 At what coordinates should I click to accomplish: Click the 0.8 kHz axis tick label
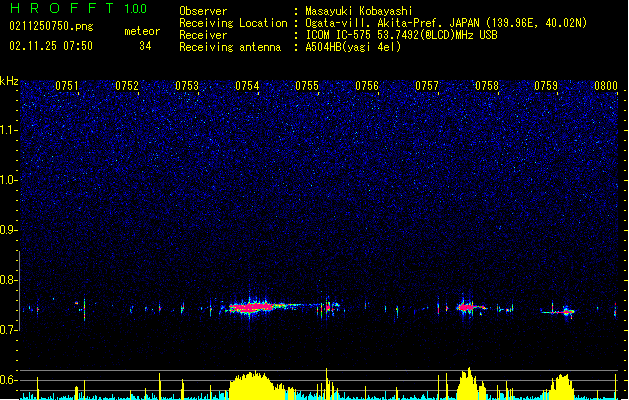coord(9,280)
